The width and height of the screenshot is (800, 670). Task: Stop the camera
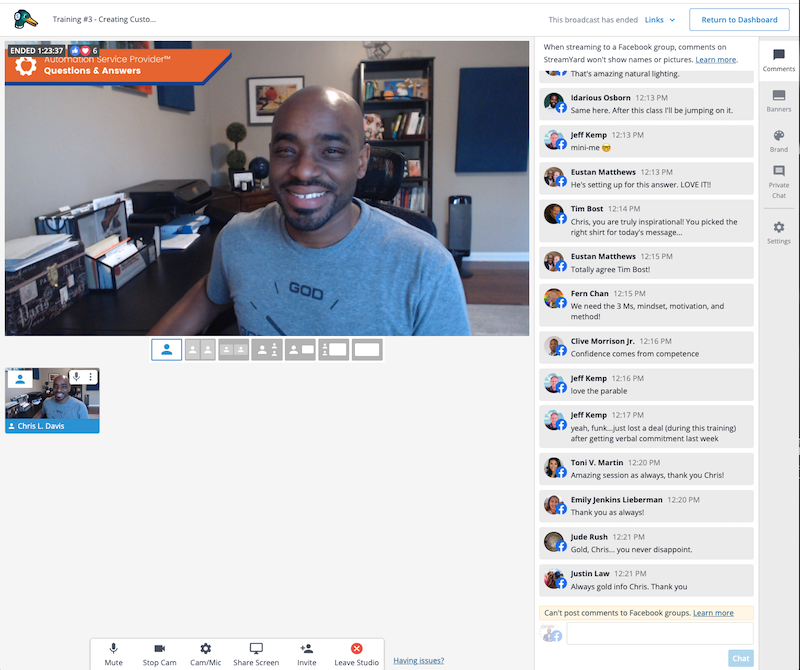point(159,649)
